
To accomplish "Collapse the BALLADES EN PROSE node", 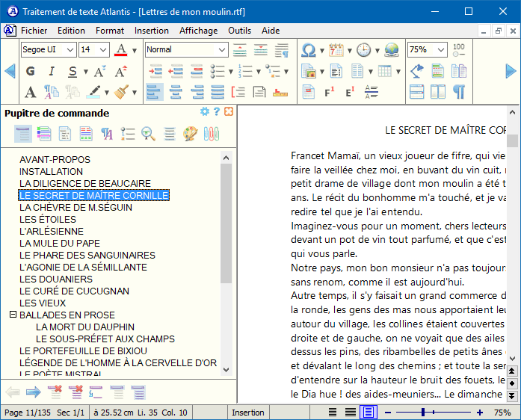I will (13, 314).
